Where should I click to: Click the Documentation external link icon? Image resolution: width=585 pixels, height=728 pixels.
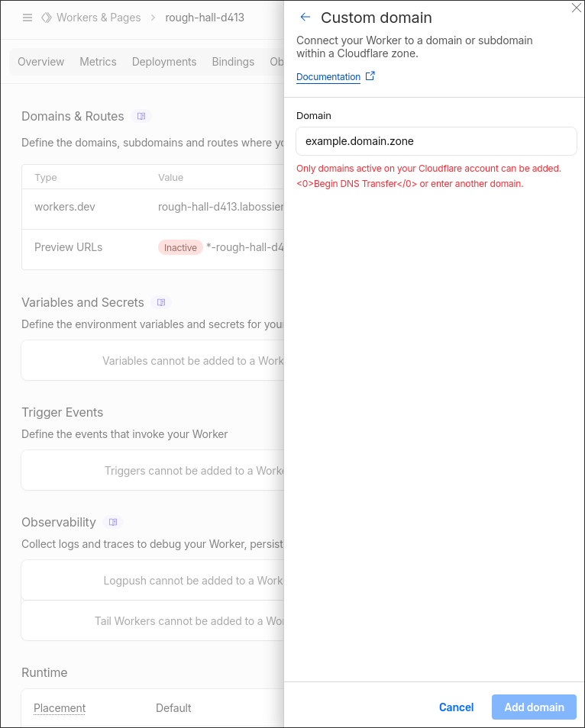point(370,76)
